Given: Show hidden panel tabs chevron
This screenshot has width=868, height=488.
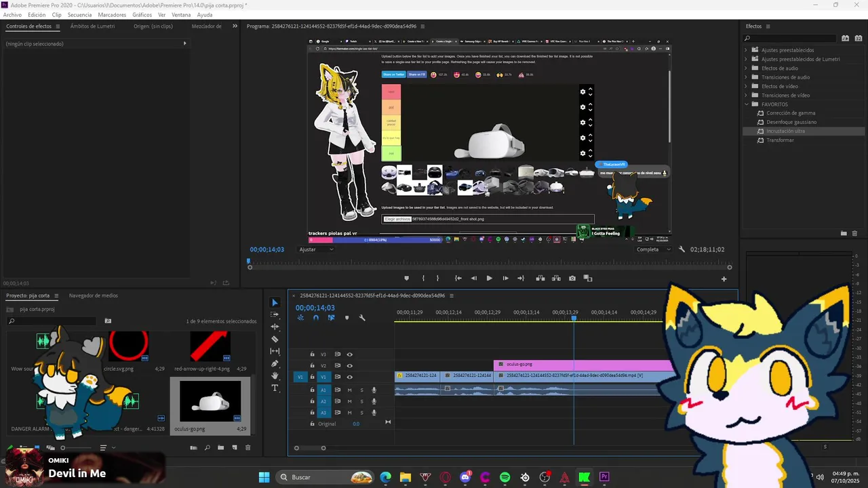Looking at the screenshot, I should 235,26.
